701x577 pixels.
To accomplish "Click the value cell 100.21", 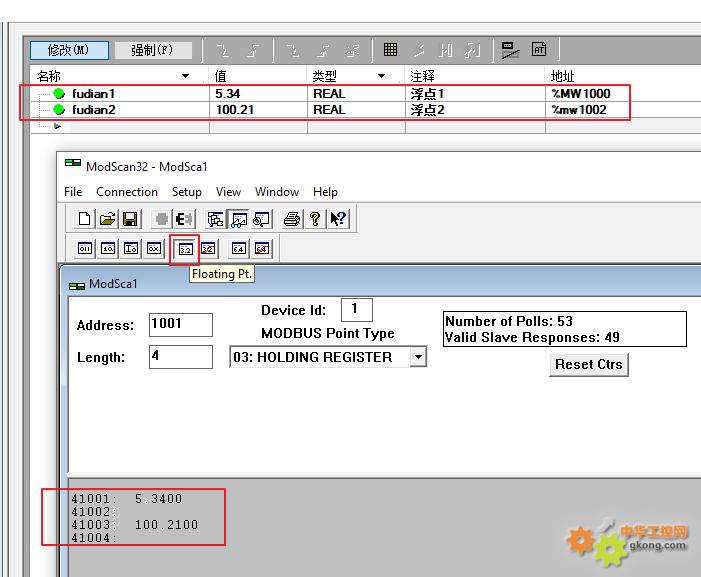I will (x=258, y=110).
